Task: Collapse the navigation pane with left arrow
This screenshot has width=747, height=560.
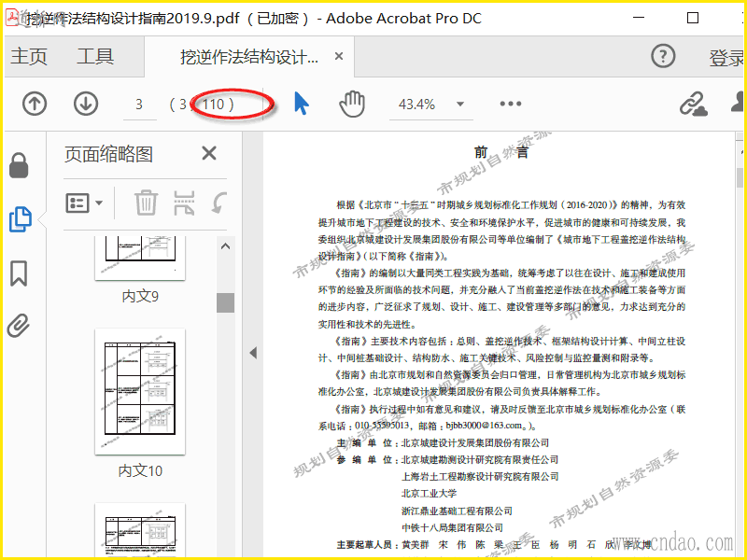Action: pyautogui.click(x=253, y=353)
